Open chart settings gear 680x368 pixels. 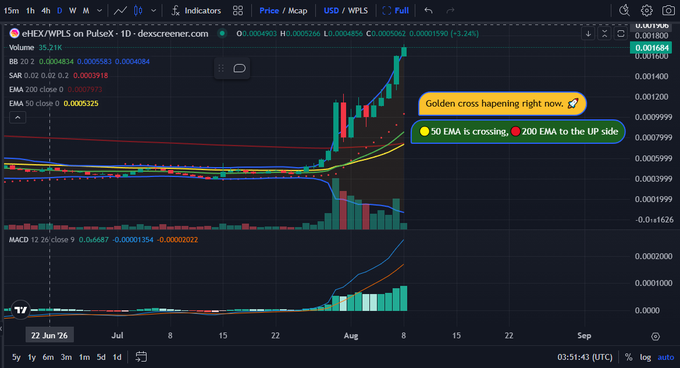pyautogui.click(x=647, y=10)
